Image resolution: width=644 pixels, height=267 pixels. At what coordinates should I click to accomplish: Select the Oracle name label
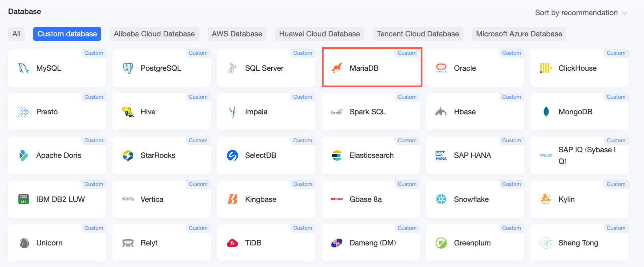pos(465,68)
